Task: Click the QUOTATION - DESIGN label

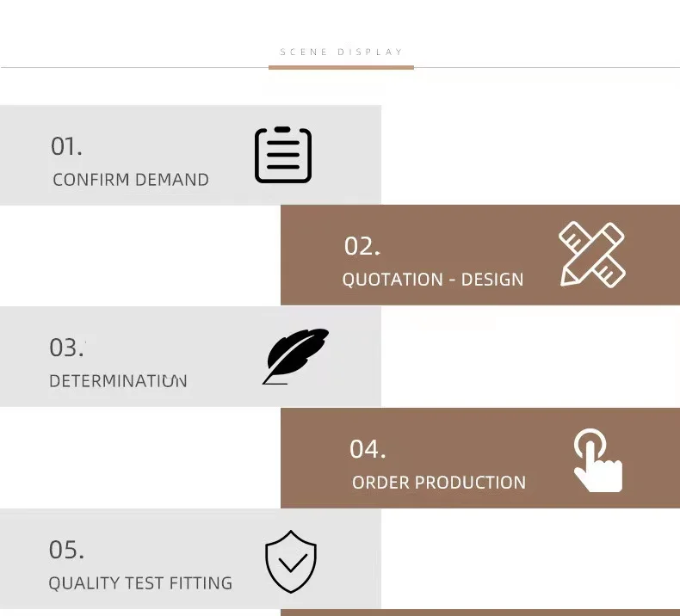Action: (433, 280)
